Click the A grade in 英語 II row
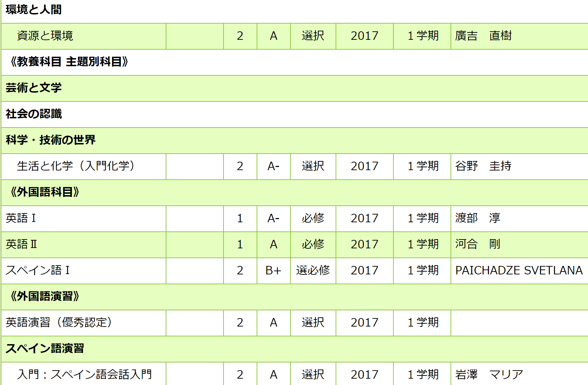The width and height of the screenshot is (588, 385). (274, 244)
